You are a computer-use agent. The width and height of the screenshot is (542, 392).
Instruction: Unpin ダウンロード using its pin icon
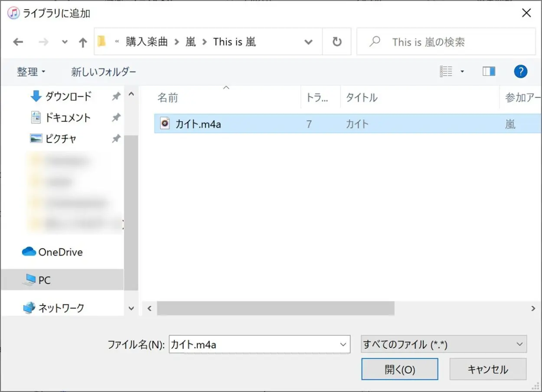click(116, 97)
